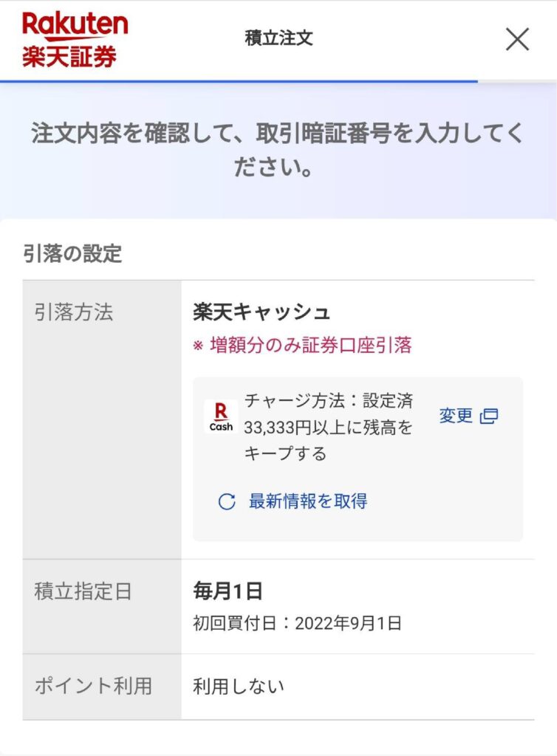Click the 積立指定日 row label
The height and width of the screenshot is (756, 557).
pos(83,591)
